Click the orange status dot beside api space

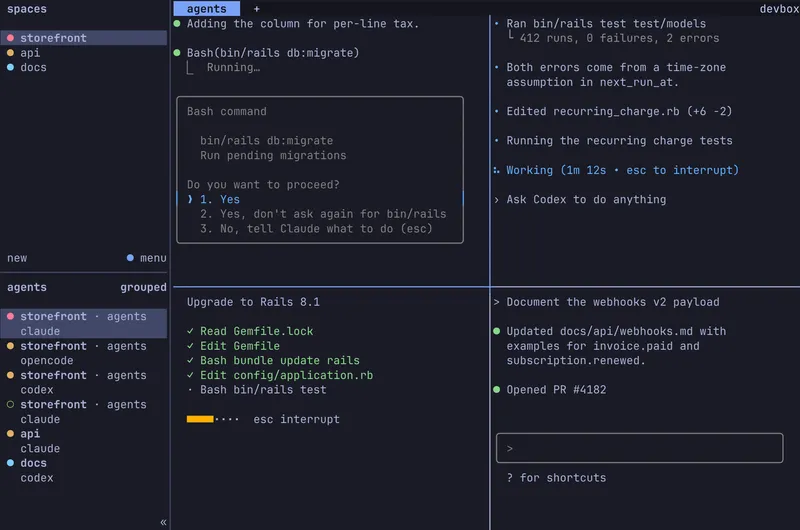[10, 53]
